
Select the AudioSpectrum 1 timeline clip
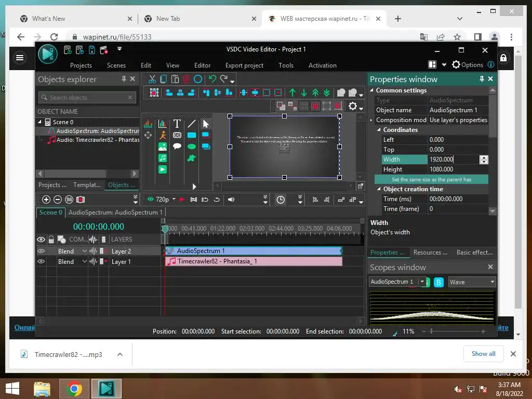pyautogui.click(x=254, y=251)
